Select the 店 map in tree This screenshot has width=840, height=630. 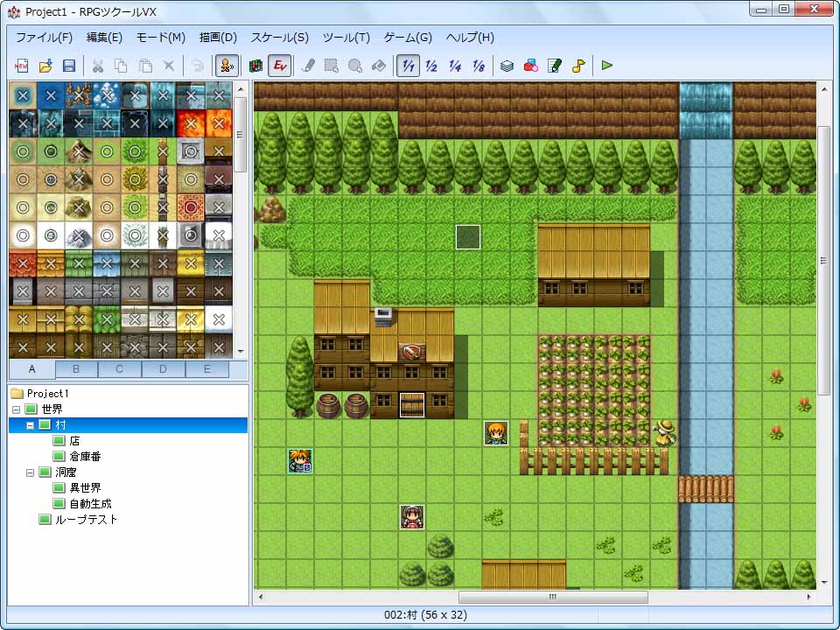point(67,441)
